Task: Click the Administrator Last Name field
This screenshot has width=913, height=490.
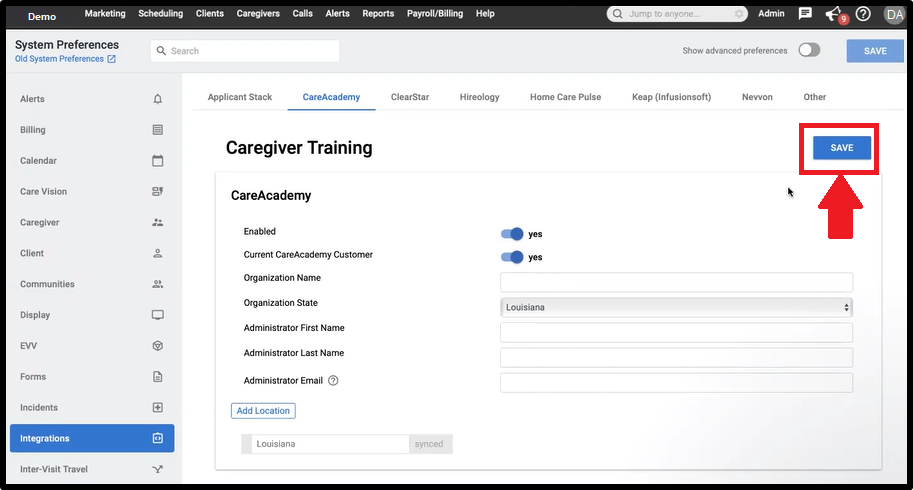Action: click(x=676, y=357)
